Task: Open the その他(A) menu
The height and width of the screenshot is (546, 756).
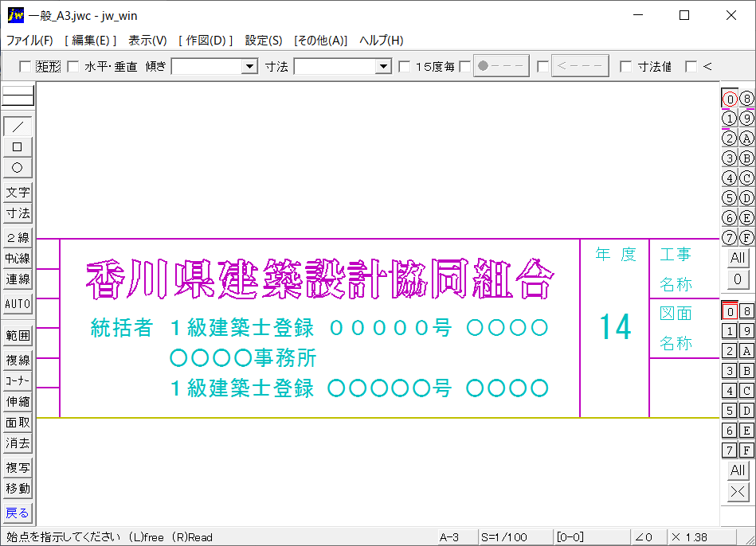Action: click(x=320, y=41)
